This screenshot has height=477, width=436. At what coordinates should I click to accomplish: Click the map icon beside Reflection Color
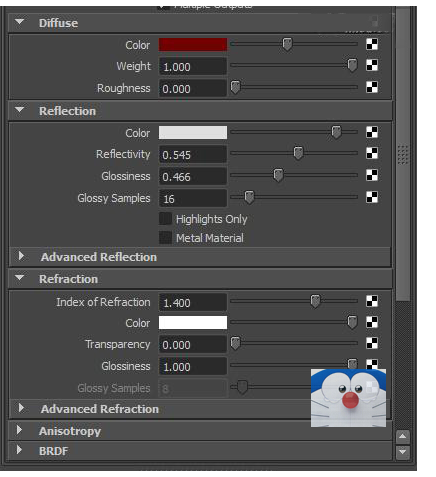[372, 132]
